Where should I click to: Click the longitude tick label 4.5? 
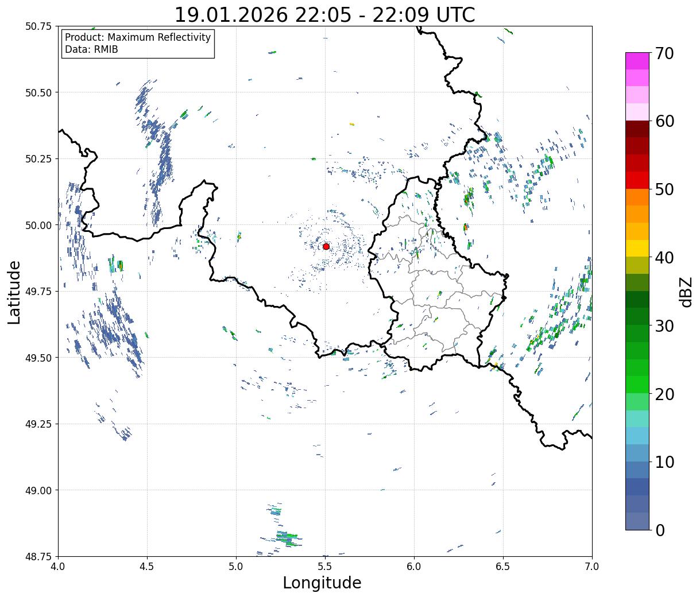click(x=147, y=566)
